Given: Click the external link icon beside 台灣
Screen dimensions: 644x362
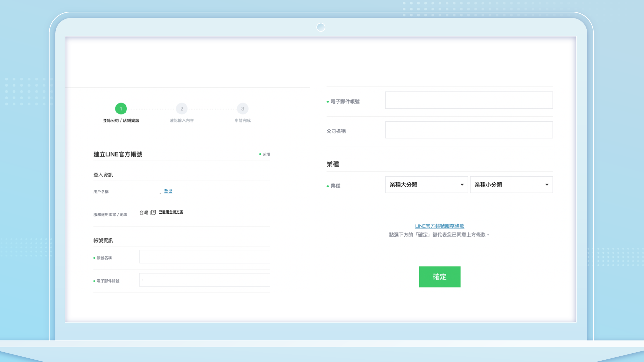Looking at the screenshot, I should click(x=153, y=213).
